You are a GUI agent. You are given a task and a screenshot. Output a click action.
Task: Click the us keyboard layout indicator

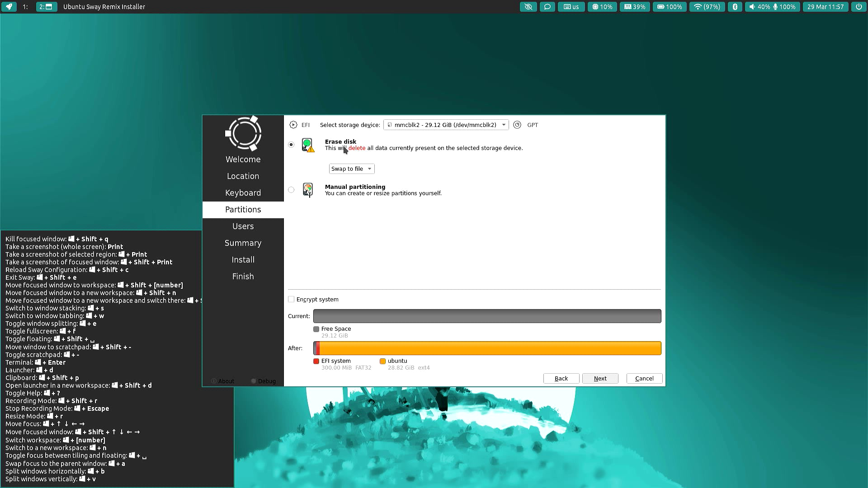tap(571, 7)
